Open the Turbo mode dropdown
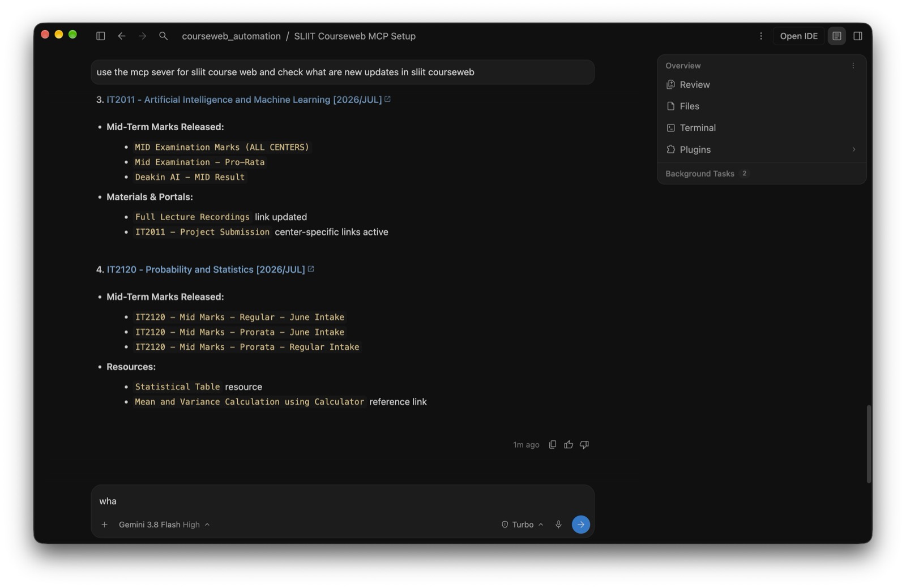The width and height of the screenshot is (906, 588). [523, 525]
